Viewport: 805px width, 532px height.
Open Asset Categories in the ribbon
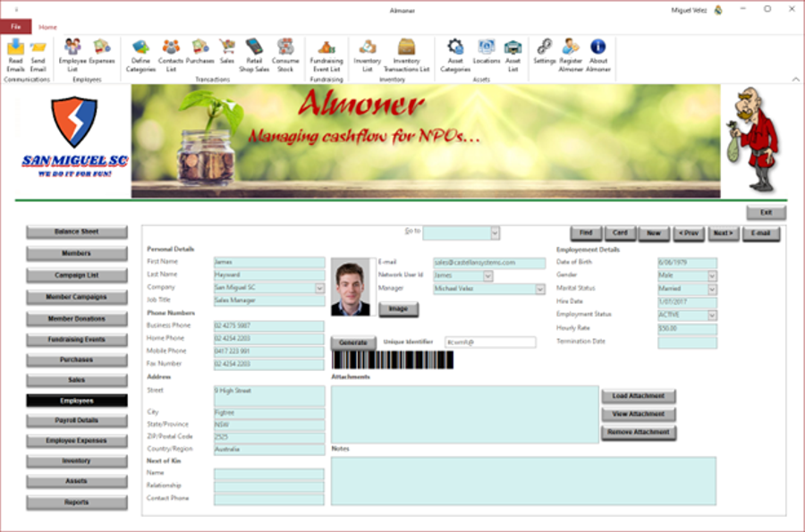pos(455,55)
